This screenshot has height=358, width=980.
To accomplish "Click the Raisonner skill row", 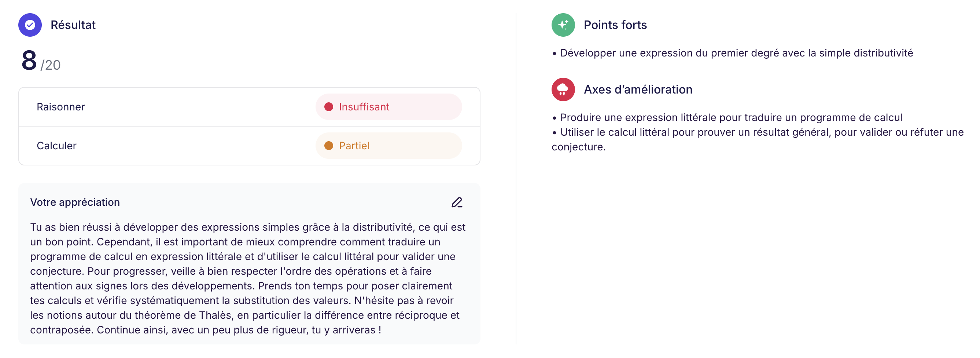I will click(249, 107).
